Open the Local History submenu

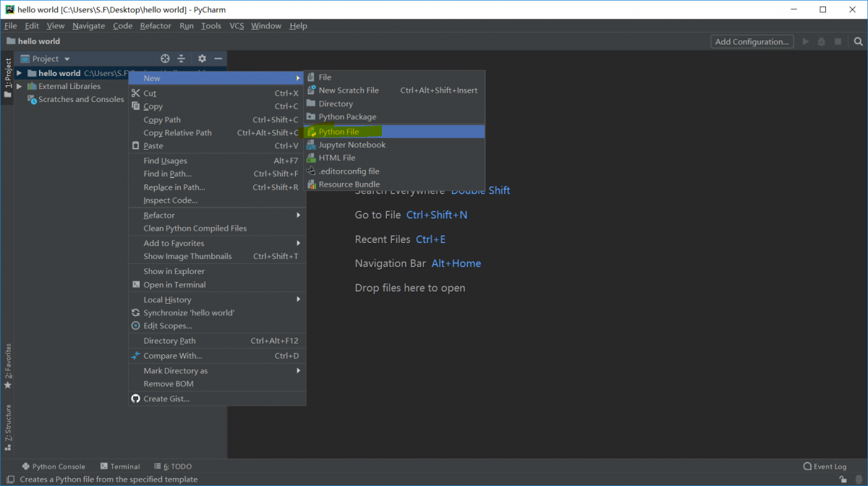click(217, 299)
